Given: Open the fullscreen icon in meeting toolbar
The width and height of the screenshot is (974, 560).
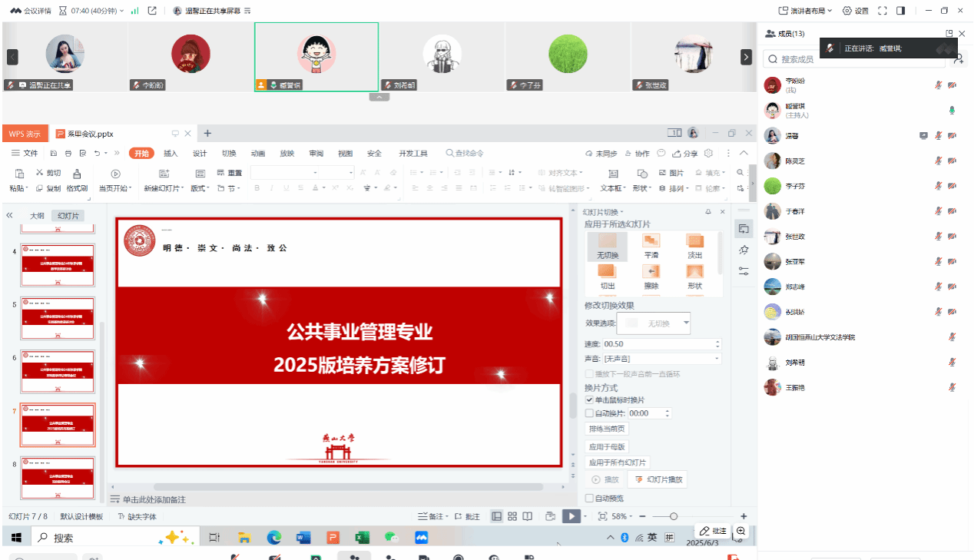Looking at the screenshot, I should [x=883, y=11].
